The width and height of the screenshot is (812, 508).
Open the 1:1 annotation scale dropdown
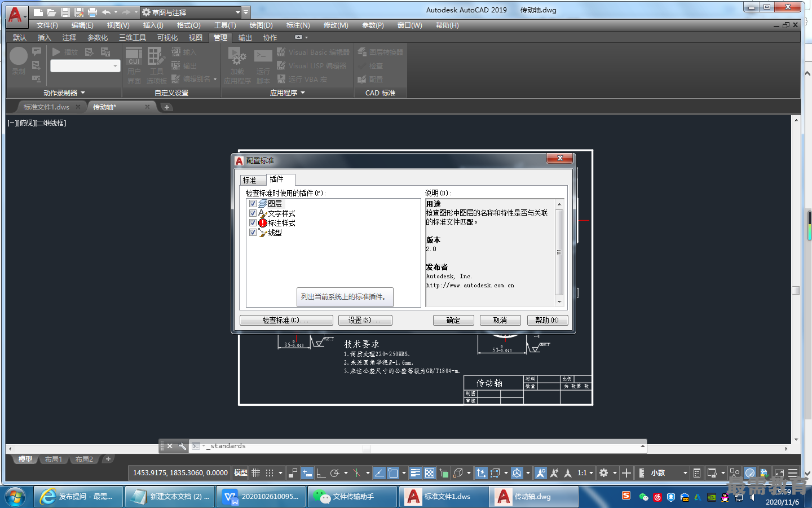(x=585, y=473)
